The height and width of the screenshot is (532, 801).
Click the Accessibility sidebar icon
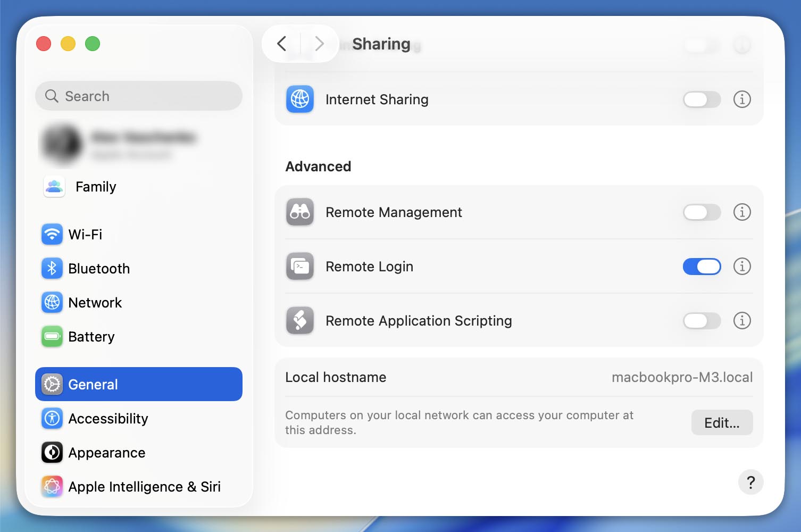click(x=52, y=418)
